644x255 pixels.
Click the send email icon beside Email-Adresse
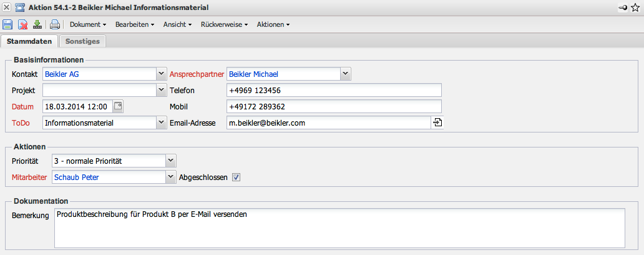pyautogui.click(x=438, y=122)
